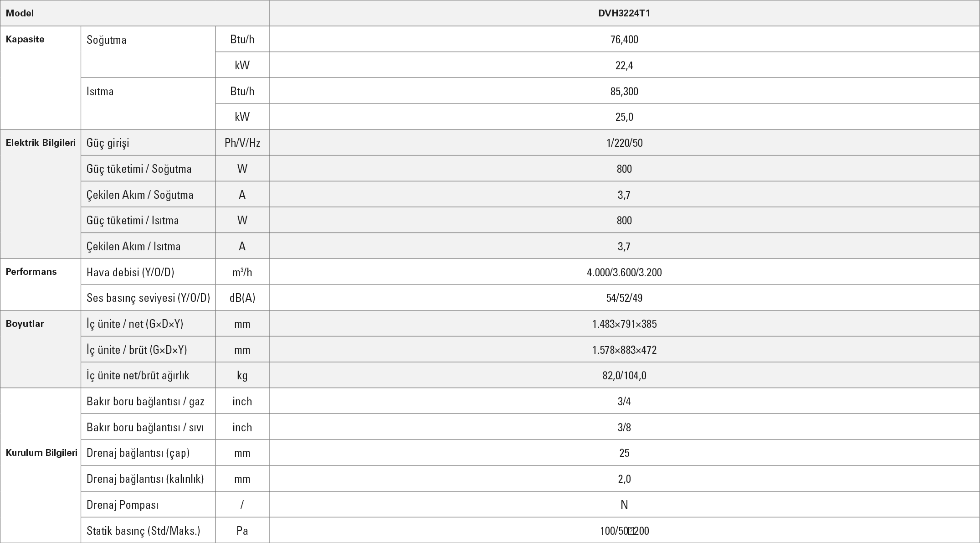Click the Bakır boru bağlantısı / gaz label
The width and height of the screenshot is (980, 543).
(145, 402)
